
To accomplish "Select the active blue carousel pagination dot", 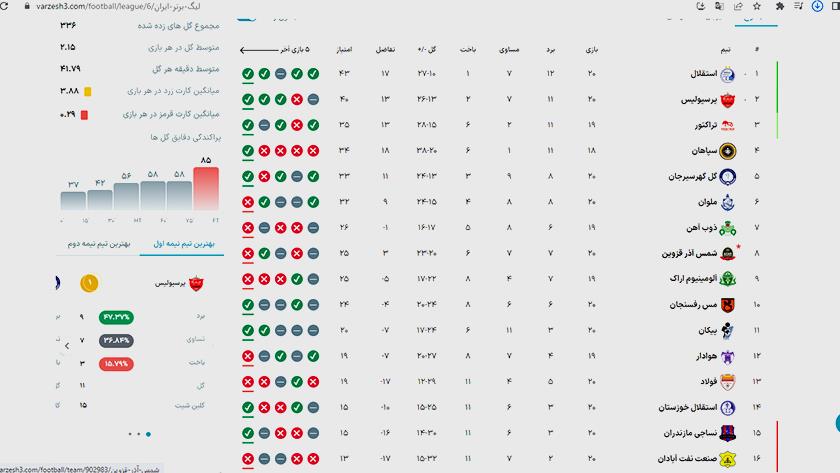I will [148, 434].
